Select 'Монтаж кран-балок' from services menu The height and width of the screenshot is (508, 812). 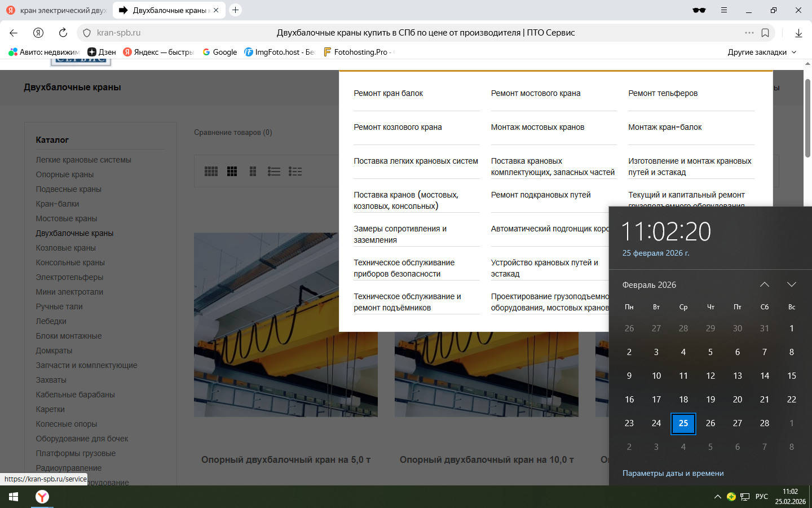click(x=665, y=127)
